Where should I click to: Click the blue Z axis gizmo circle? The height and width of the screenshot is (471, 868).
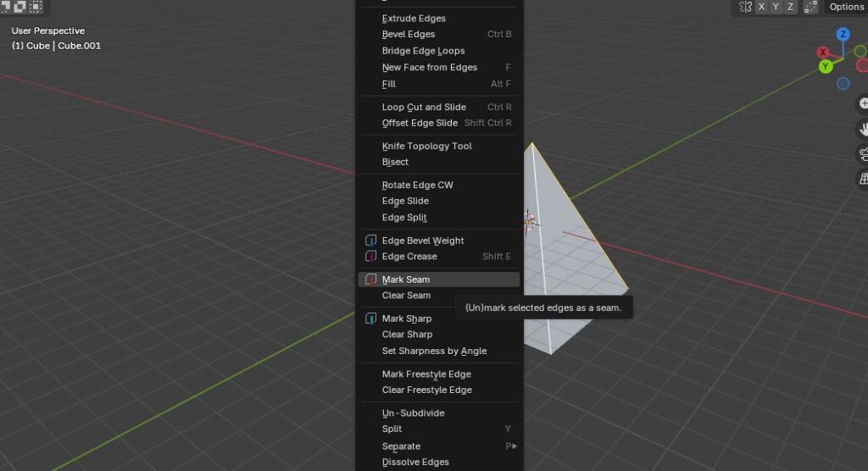pos(843,35)
